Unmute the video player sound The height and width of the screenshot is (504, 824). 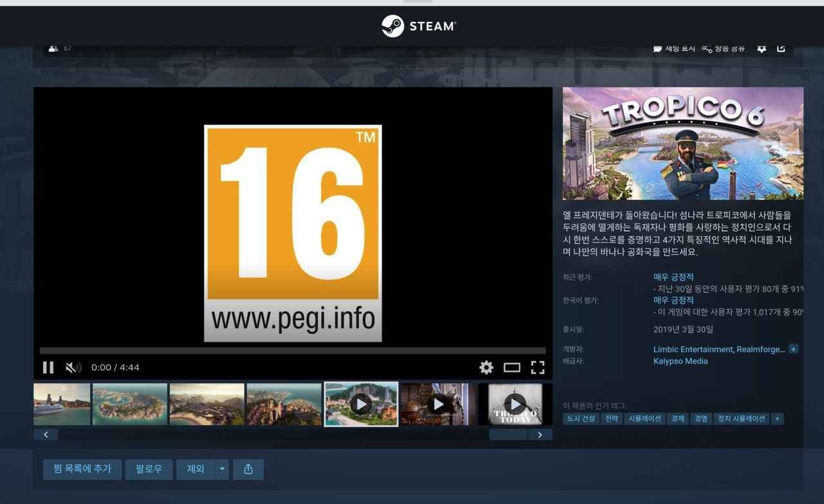(x=73, y=368)
